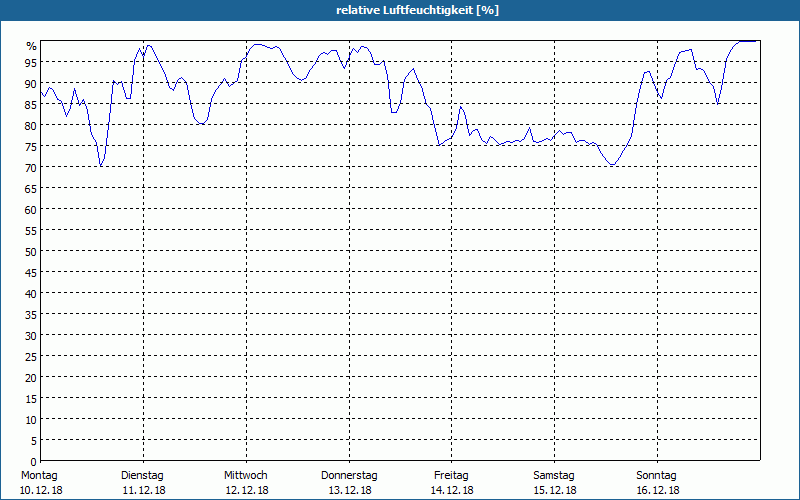Select the y-axis value 80
The width and height of the screenshot is (800, 500).
pyautogui.click(x=31, y=126)
